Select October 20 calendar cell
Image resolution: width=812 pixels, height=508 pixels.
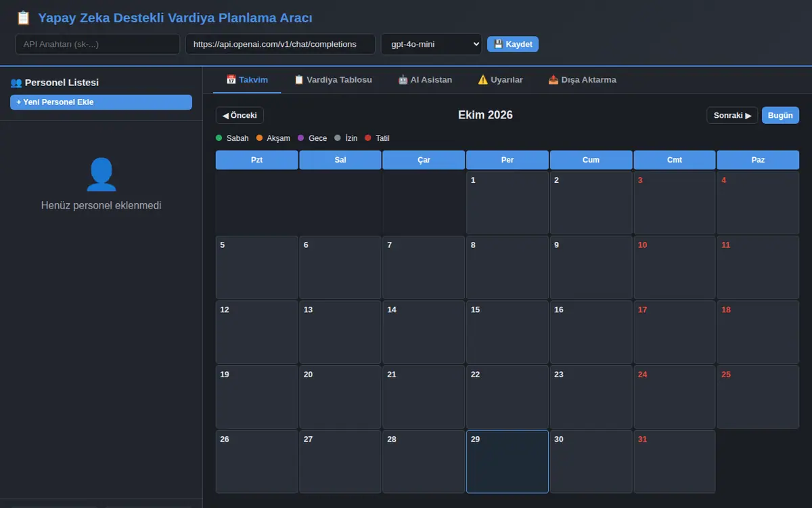[340, 397]
